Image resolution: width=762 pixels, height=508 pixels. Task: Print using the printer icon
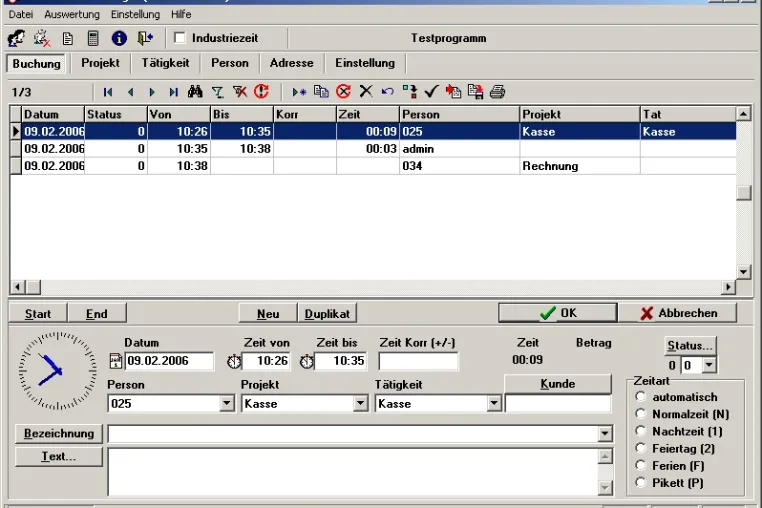497,91
